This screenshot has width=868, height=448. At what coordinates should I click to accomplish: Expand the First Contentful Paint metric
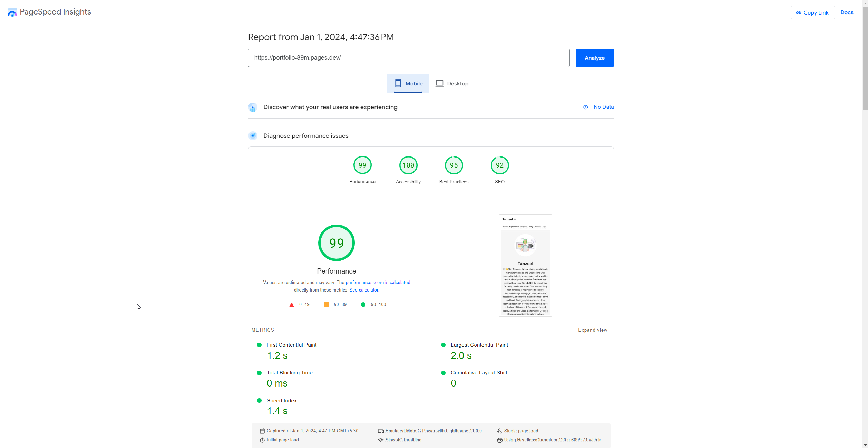click(291, 345)
